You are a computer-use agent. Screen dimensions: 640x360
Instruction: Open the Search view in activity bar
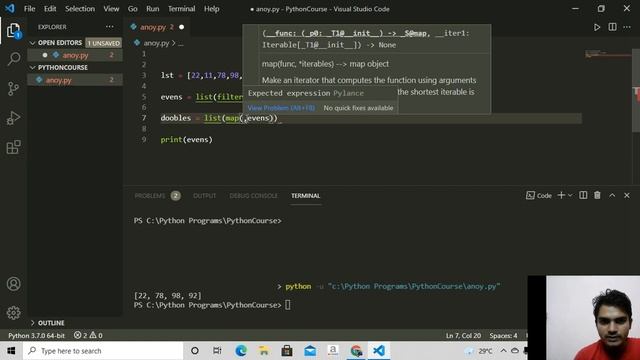13,59
